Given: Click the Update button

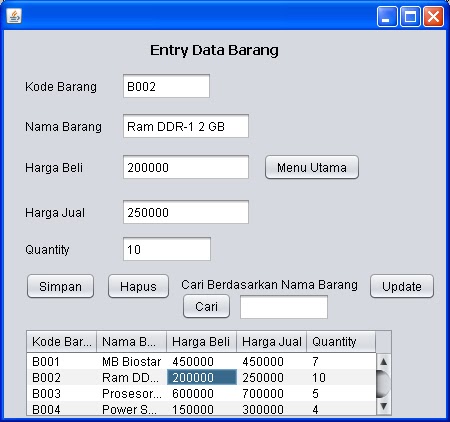Looking at the screenshot, I should pyautogui.click(x=402, y=286).
